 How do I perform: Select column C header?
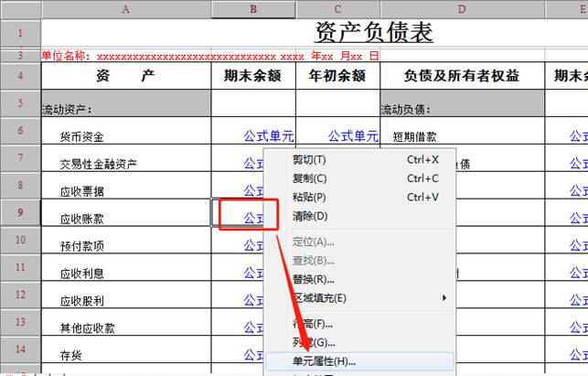337,9
